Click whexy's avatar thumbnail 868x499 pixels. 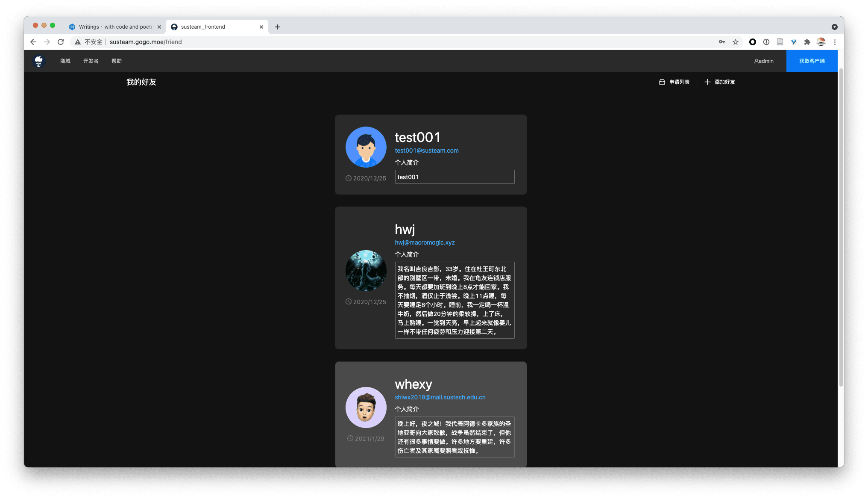pos(366,407)
